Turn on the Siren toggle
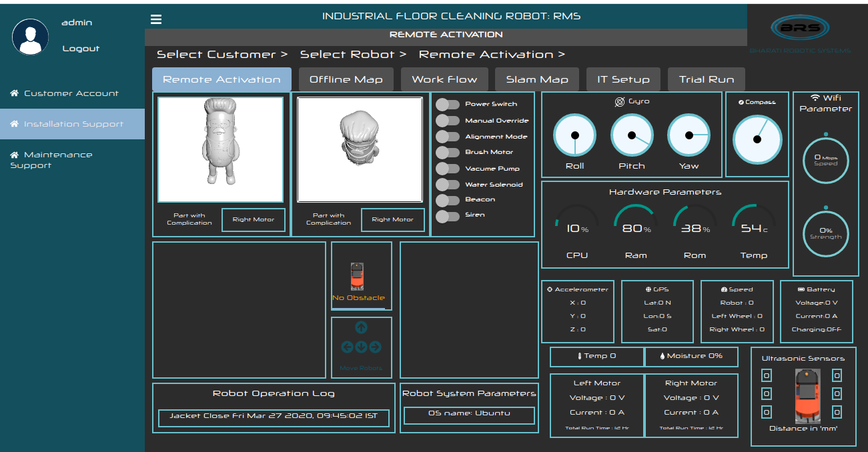The height and width of the screenshot is (452, 868). tap(448, 215)
